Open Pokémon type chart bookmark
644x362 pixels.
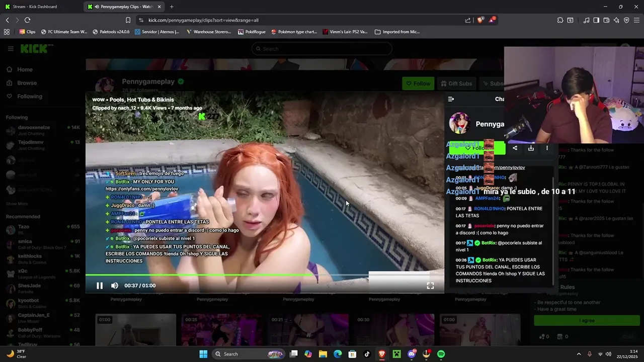pyautogui.click(x=294, y=32)
